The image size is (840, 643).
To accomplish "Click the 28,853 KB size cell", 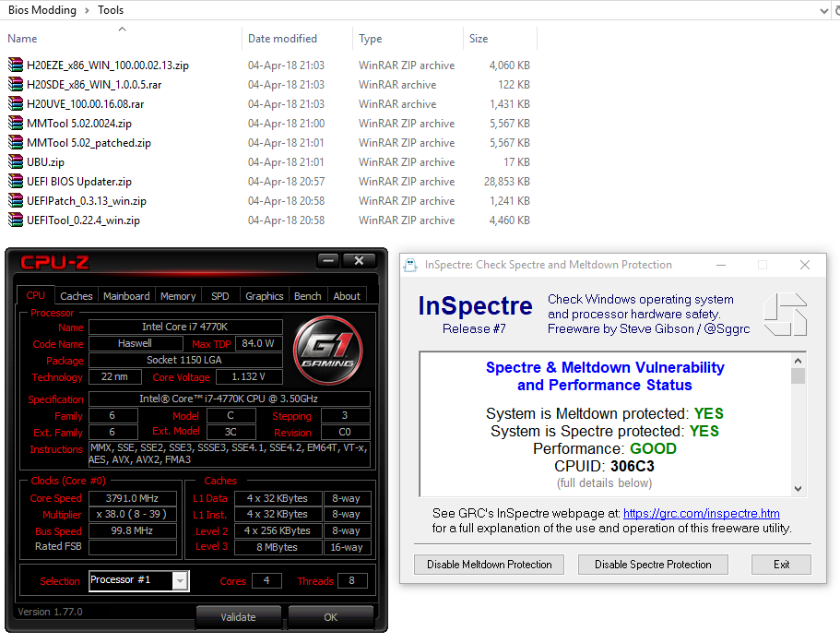I will pyautogui.click(x=507, y=182).
